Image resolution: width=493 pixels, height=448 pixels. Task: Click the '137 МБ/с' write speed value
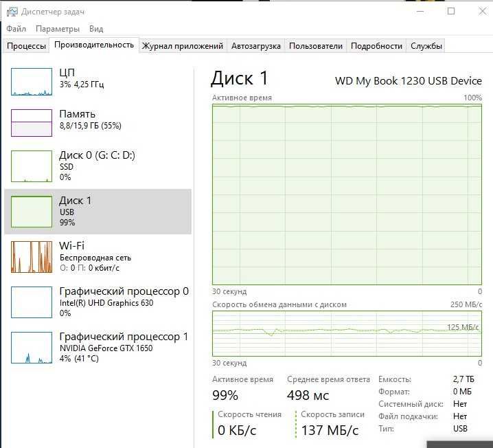pyautogui.click(x=330, y=430)
